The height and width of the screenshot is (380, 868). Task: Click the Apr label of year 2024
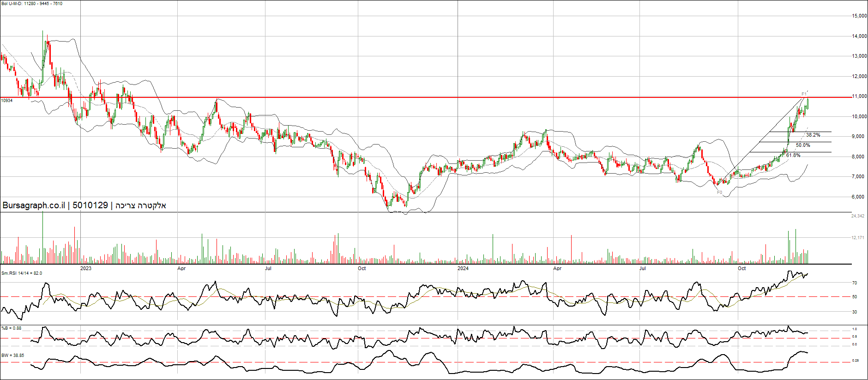[557, 268]
